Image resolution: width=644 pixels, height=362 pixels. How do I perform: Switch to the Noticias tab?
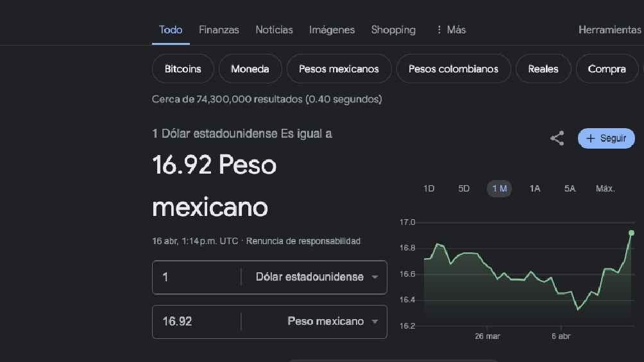(x=274, y=29)
